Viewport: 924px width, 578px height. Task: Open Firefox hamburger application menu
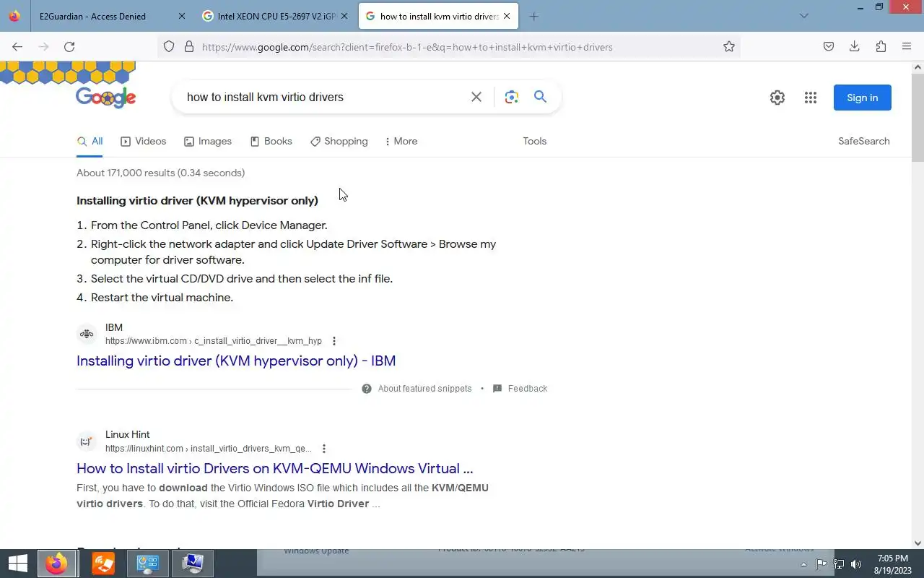(907, 47)
